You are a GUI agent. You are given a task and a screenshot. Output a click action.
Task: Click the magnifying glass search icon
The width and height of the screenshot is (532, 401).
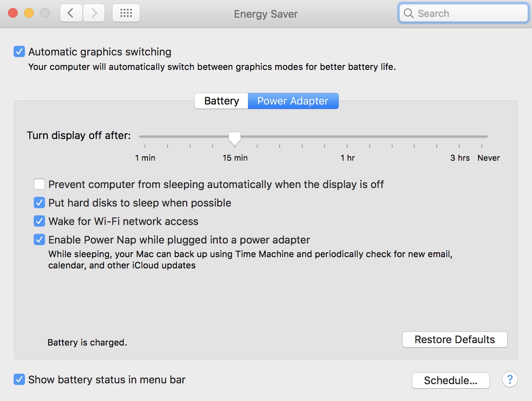409,13
